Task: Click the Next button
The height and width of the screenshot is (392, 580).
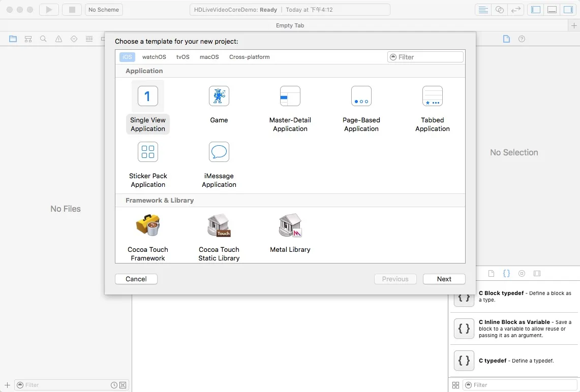Action: coord(444,279)
